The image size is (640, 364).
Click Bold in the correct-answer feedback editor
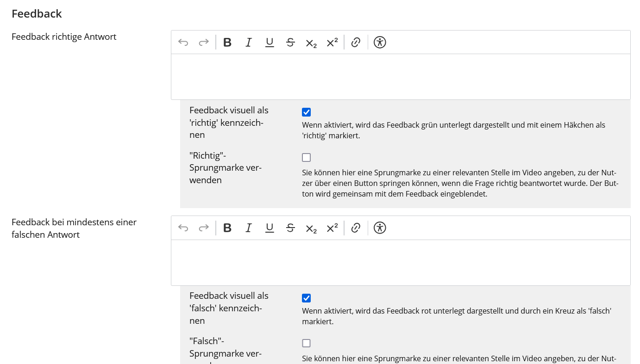(x=227, y=43)
